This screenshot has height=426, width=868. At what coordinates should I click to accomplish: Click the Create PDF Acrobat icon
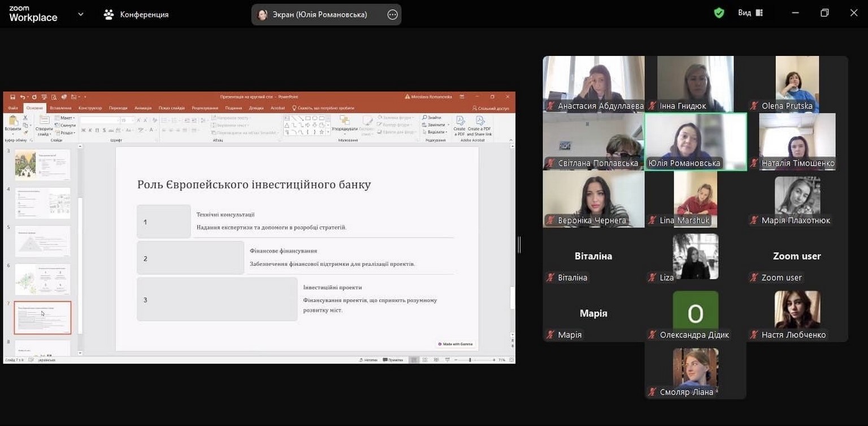[459, 124]
